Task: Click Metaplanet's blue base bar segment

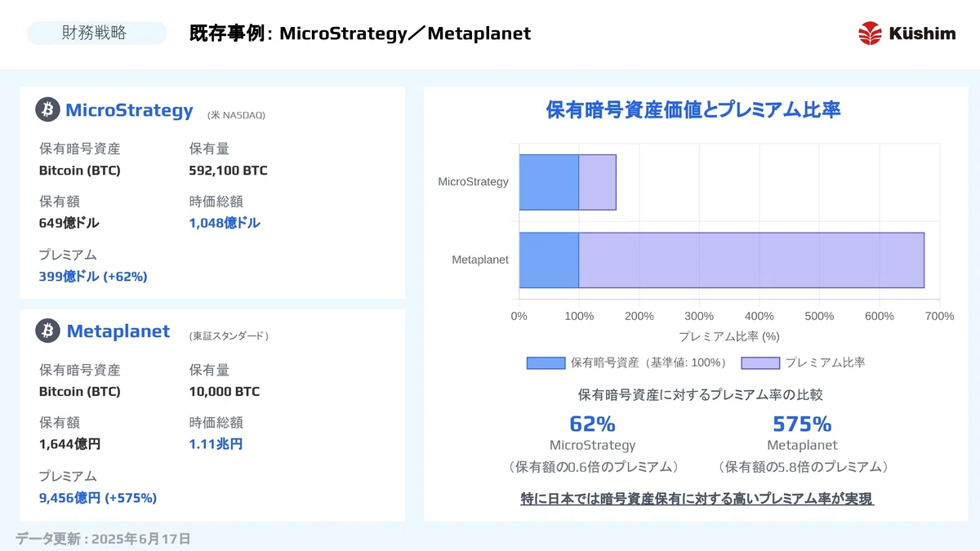Action: 549,260
